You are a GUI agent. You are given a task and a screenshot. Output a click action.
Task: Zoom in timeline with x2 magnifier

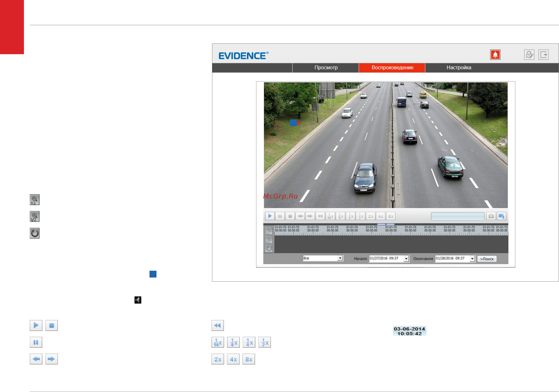pos(269,231)
